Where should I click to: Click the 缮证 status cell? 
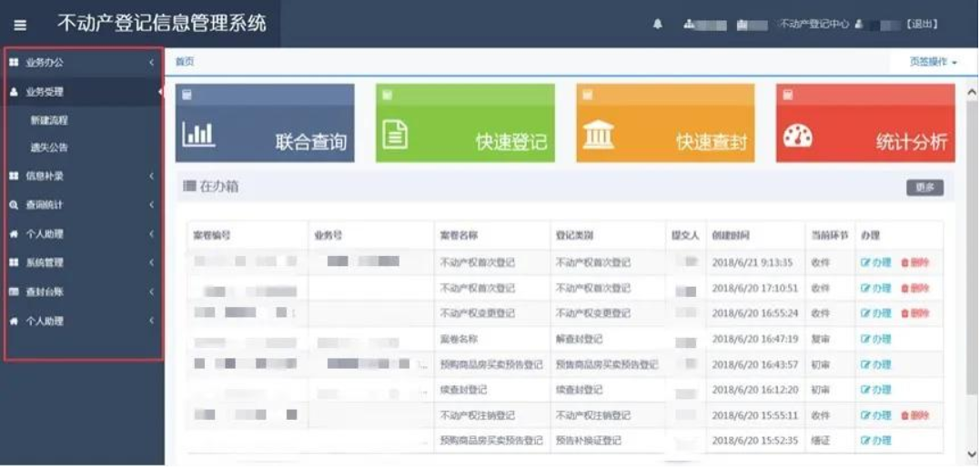(x=820, y=441)
